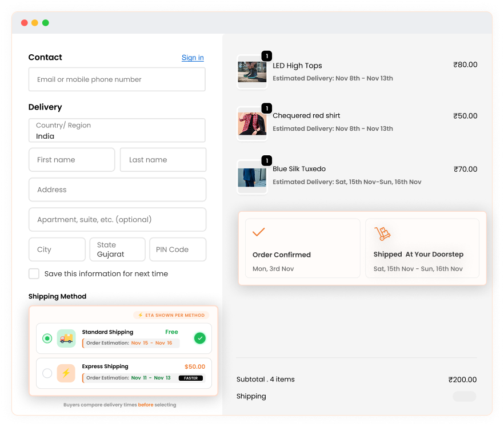Open the Chequered red shirt thumbnail
Image resolution: width=504 pixels, height=427 pixels.
pos(252,124)
